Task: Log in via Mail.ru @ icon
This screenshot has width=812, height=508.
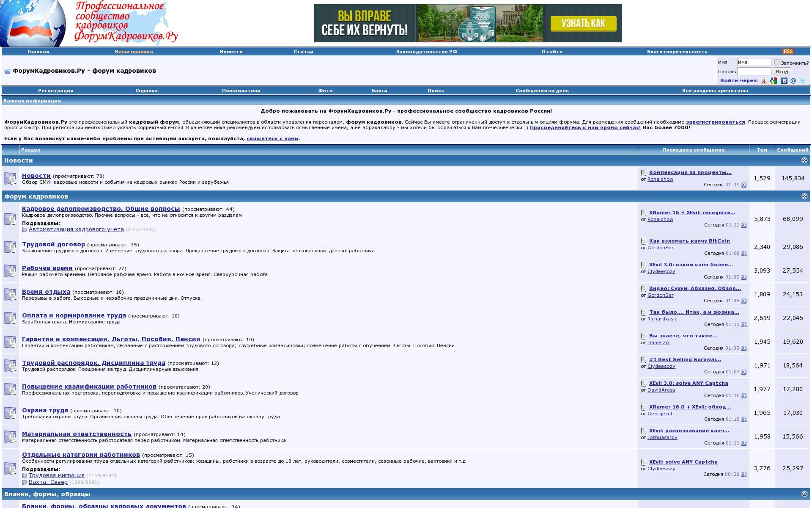Action: point(793,81)
